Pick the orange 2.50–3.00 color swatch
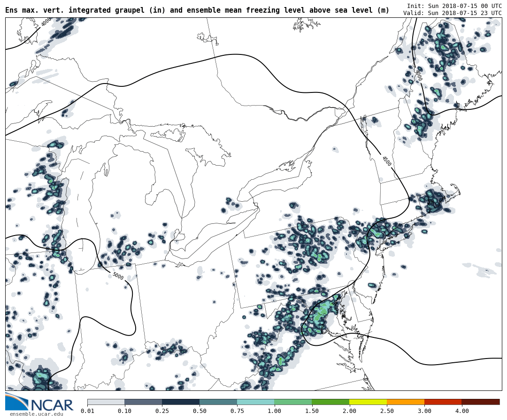The image size is (507, 420). (x=406, y=402)
